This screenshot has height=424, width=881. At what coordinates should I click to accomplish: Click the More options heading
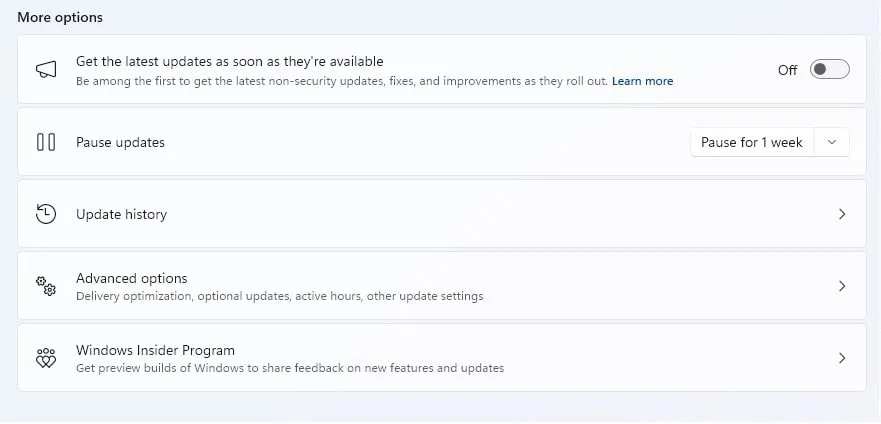pyautogui.click(x=60, y=17)
